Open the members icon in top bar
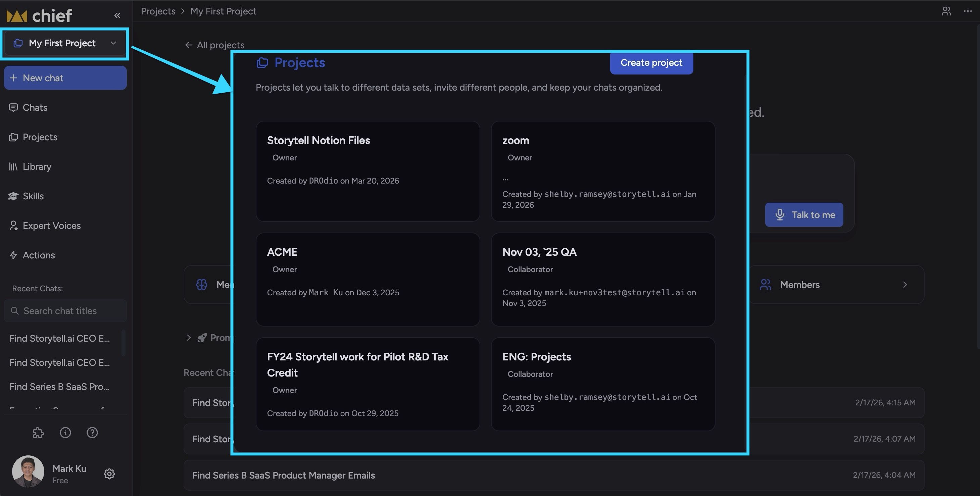980x496 pixels. pyautogui.click(x=946, y=11)
